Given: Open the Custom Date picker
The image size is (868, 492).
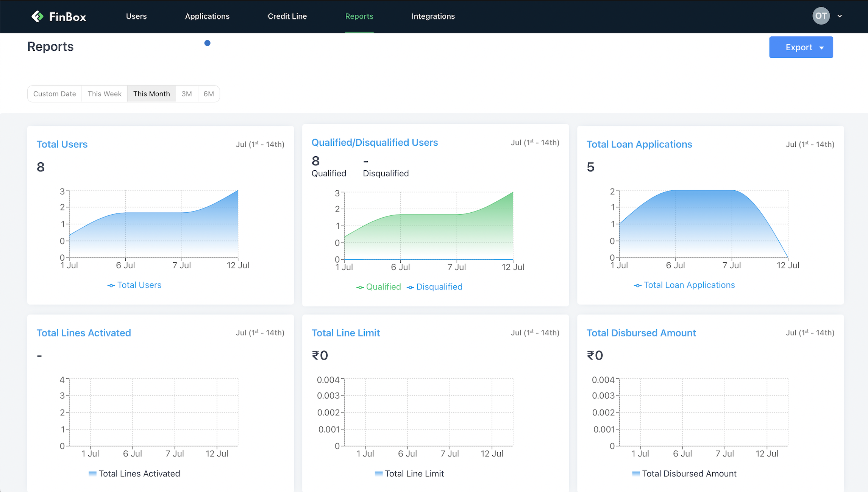Looking at the screenshot, I should coord(55,94).
